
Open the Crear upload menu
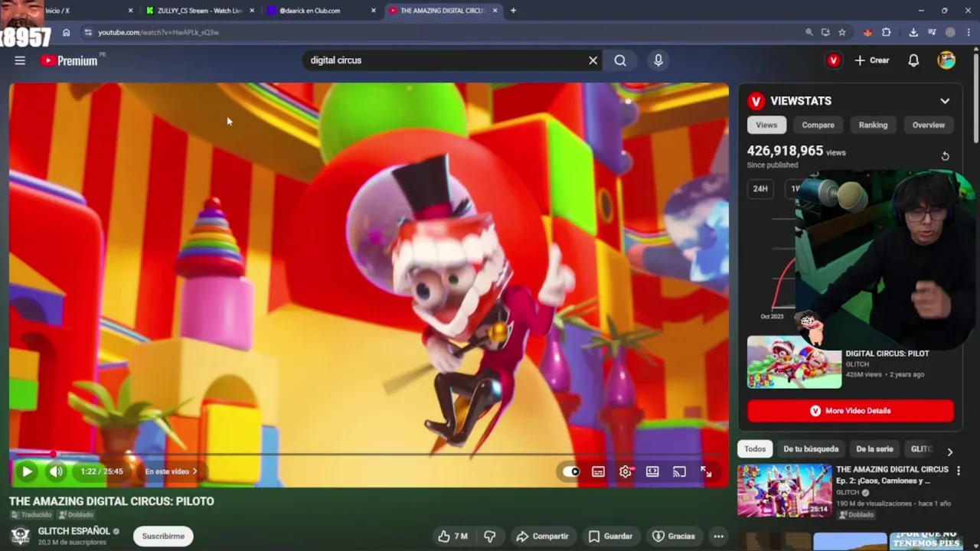tap(872, 60)
